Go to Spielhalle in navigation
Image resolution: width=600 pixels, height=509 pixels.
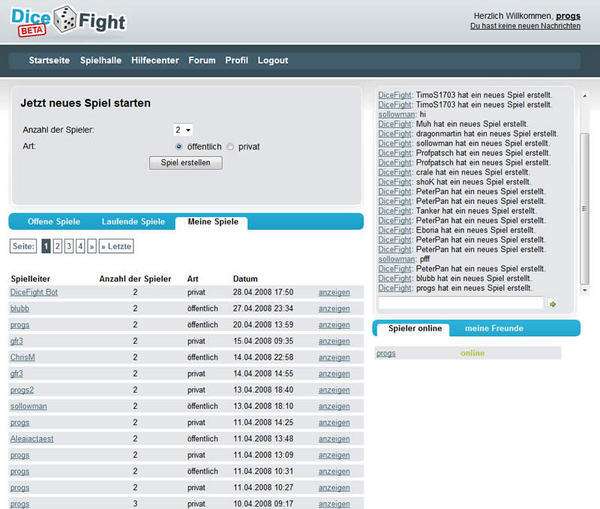101,60
